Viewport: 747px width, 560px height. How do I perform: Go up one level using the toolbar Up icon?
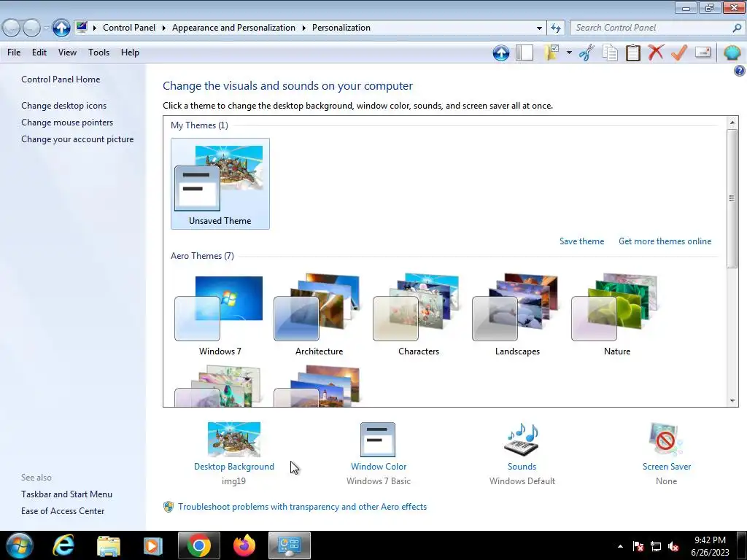500,52
